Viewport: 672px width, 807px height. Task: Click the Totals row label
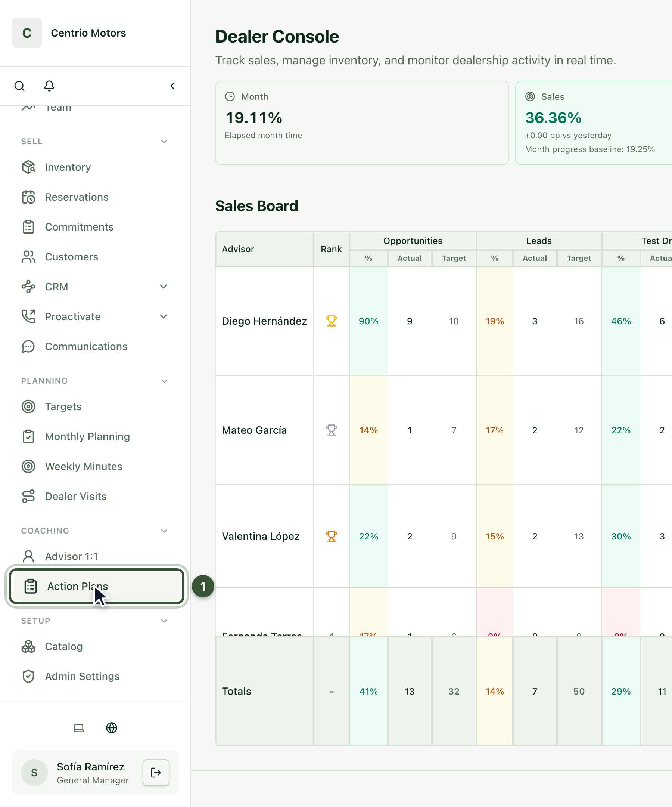[237, 691]
